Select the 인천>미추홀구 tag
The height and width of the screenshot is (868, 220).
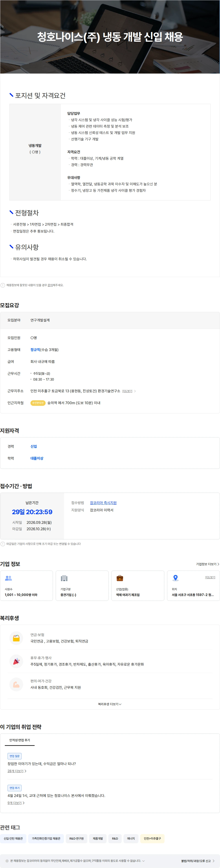coord(152,838)
